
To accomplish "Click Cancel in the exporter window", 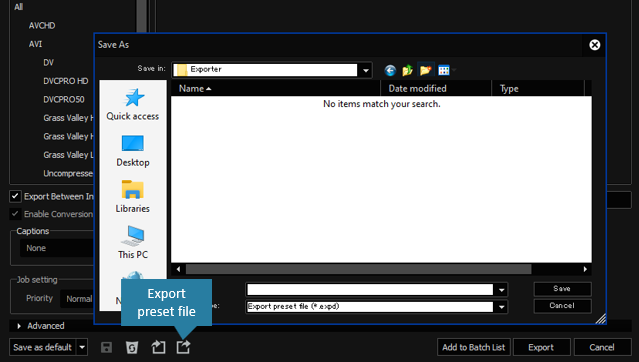I will (x=602, y=347).
